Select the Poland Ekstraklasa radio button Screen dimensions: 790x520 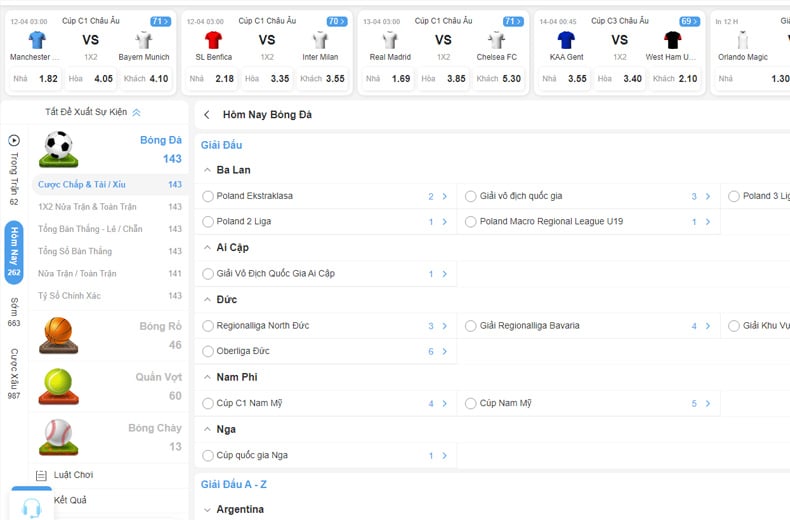tap(208, 196)
